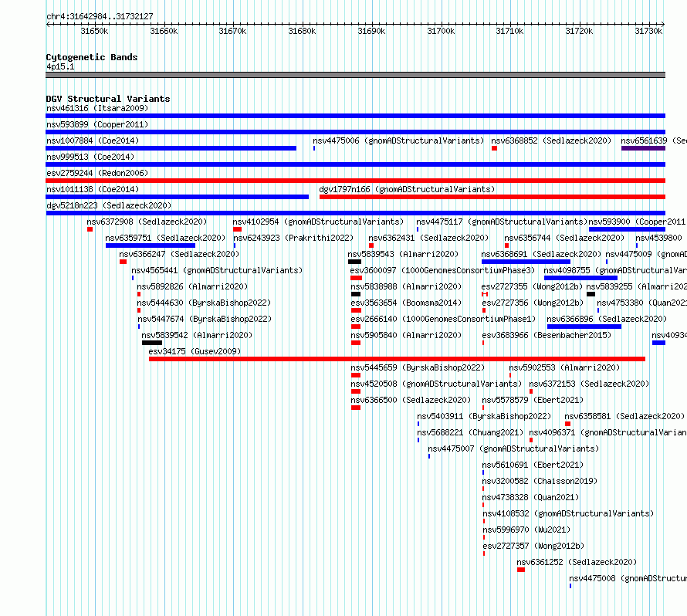The width and height of the screenshot is (687, 616).
Task: Click nsv5578579 (Ebert2021) label
Action: tap(533, 400)
